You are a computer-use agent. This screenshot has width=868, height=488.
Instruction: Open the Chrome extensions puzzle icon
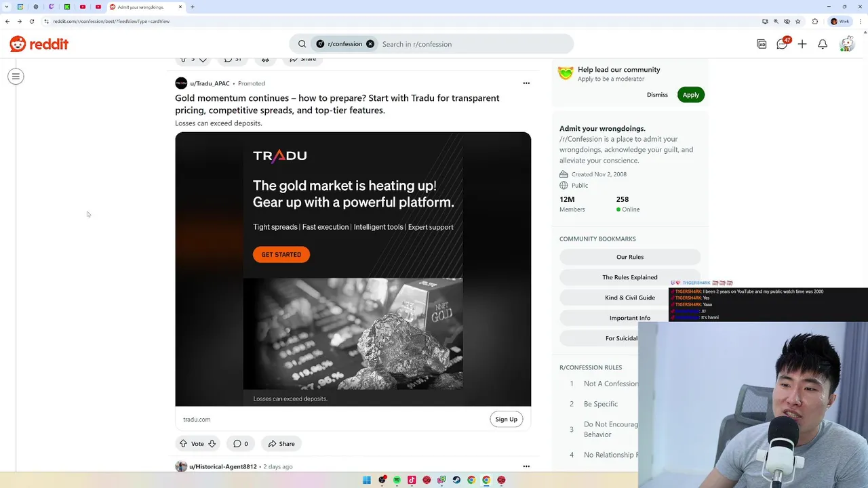click(815, 21)
